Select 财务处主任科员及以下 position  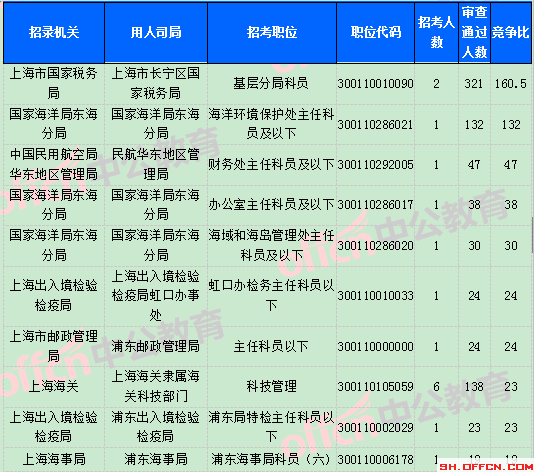tap(271, 164)
